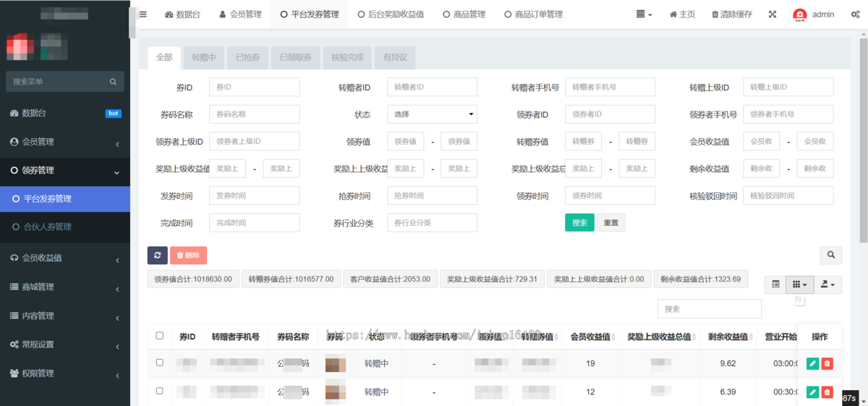Select the 已领取券 filter tab
868x406 pixels.
[x=295, y=58]
